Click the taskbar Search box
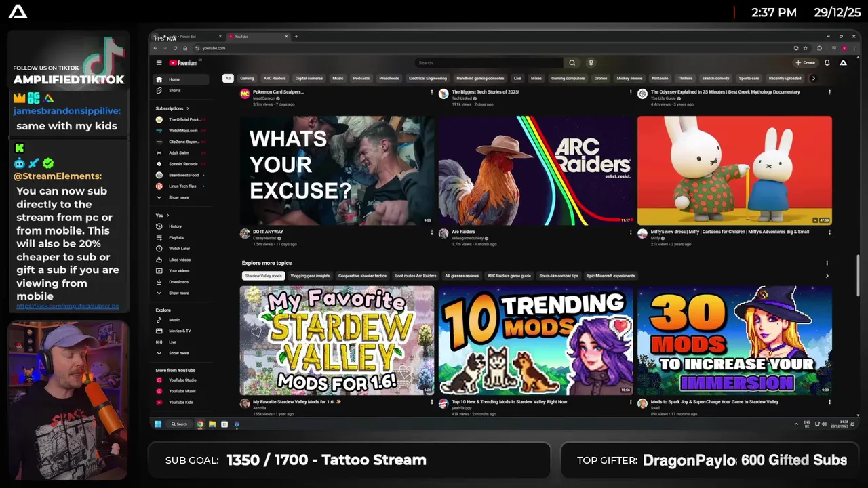This screenshot has height=488, width=868. pos(180,424)
